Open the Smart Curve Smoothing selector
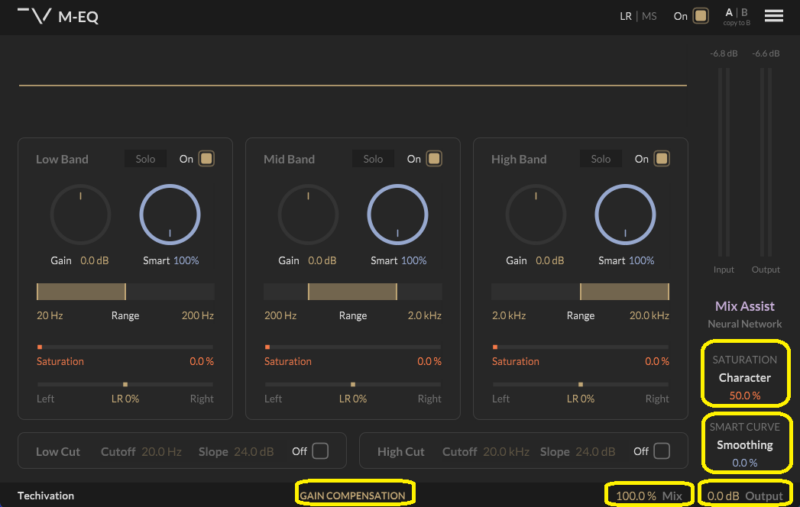The width and height of the screenshot is (800, 507). coord(744,445)
